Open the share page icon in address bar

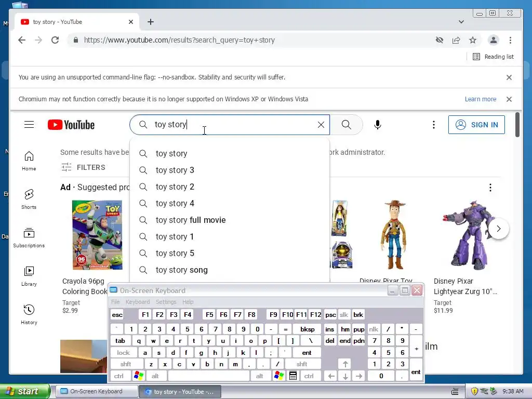456,40
